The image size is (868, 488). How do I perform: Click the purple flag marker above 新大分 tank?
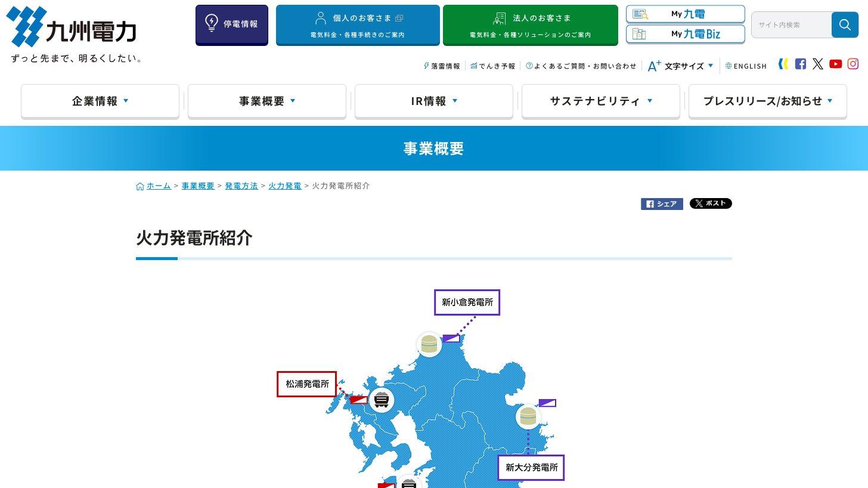547,403
